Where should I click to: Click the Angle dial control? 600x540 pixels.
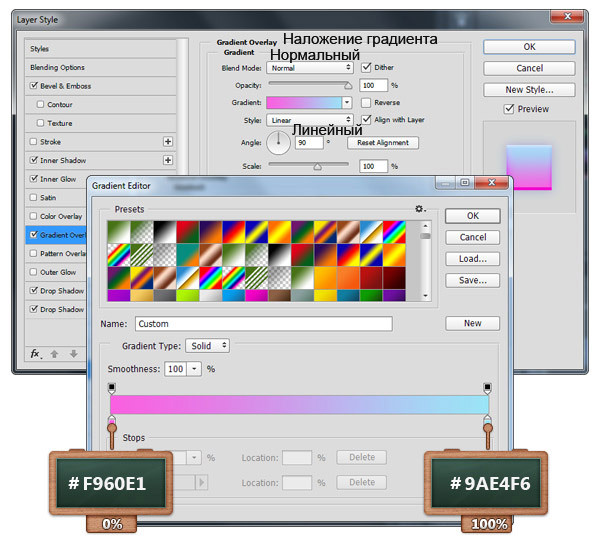click(278, 143)
